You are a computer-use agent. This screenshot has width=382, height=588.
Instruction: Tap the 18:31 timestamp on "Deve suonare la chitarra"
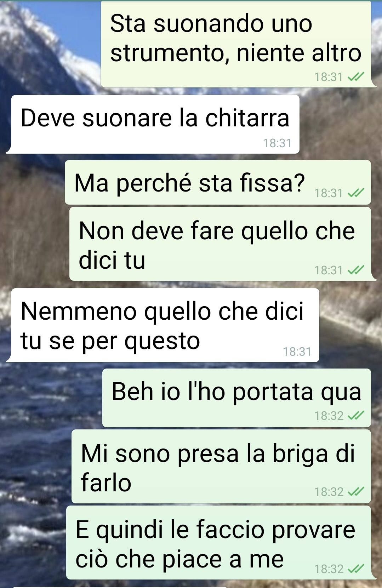pyautogui.click(x=277, y=143)
